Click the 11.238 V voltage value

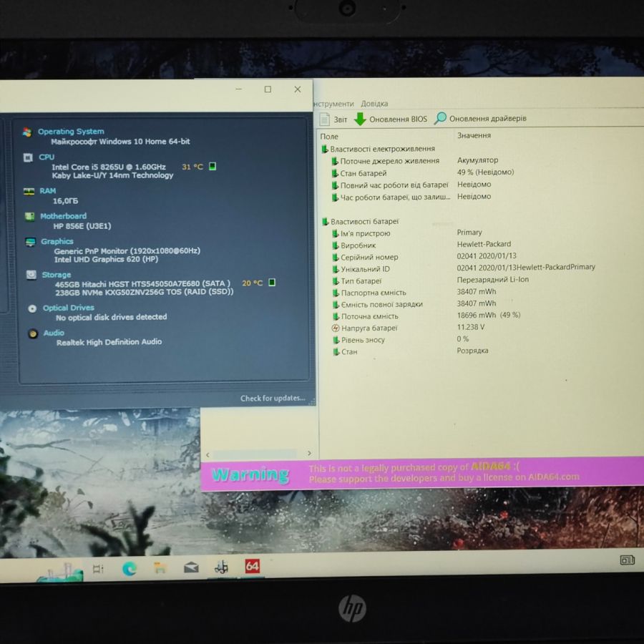pos(471,327)
